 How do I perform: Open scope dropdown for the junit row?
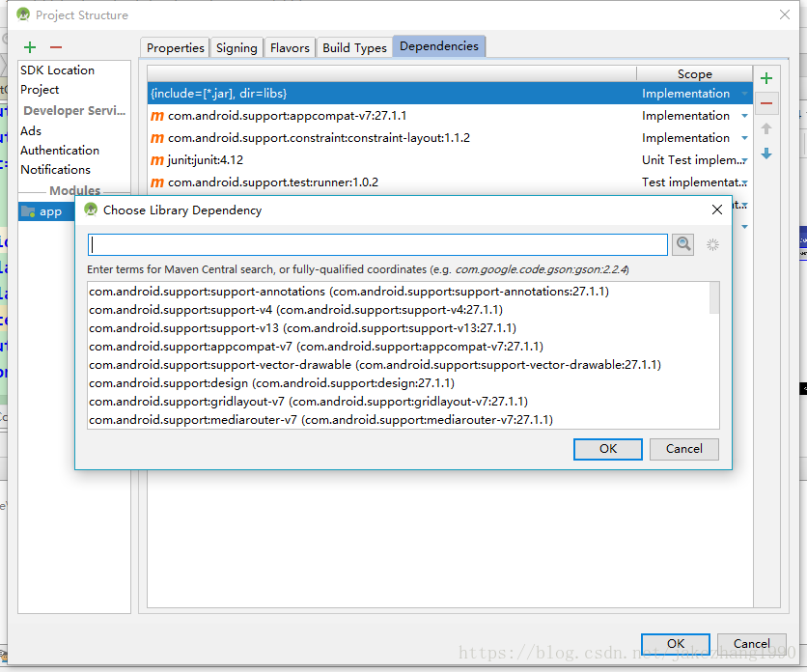coord(744,160)
